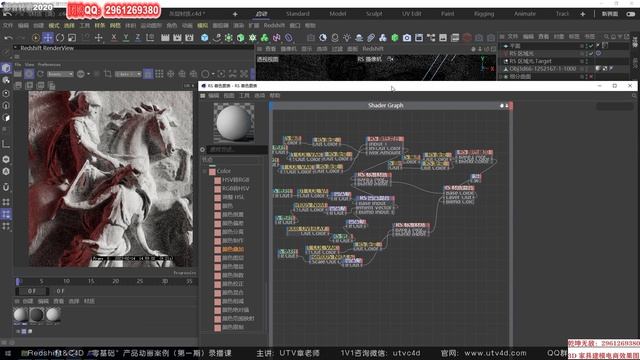The height and width of the screenshot is (360, 640).
Task: Click the grid overlay icon in RenderView
Action: (159, 74)
